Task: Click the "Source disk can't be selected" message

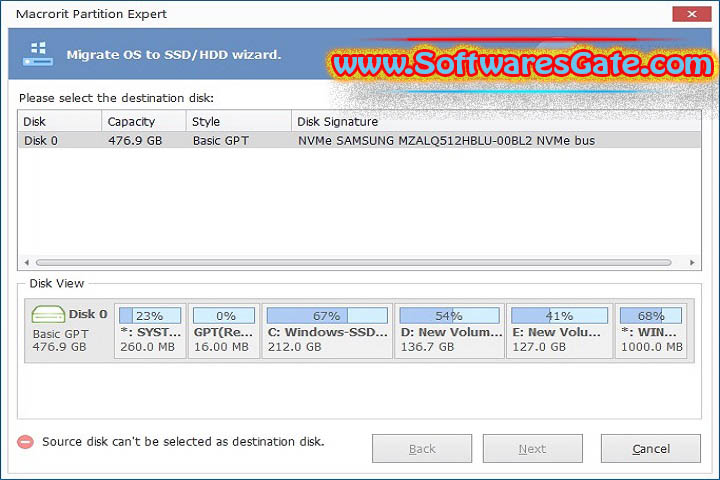Action: click(183, 441)
